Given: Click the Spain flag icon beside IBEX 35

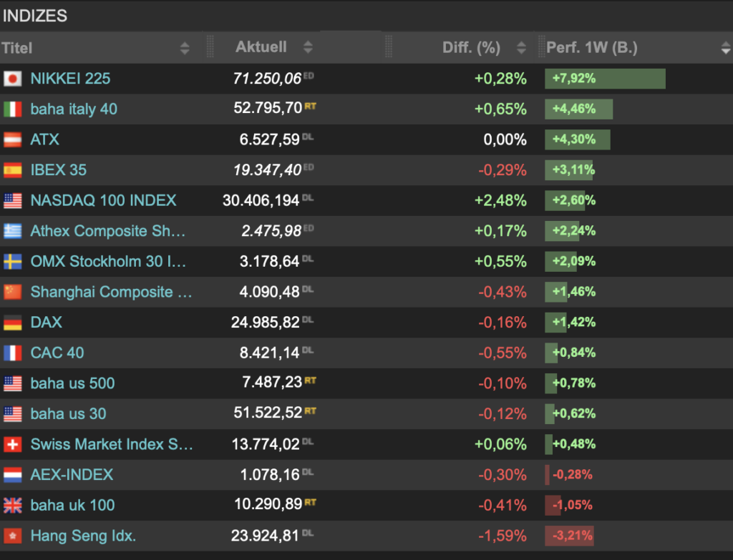Looking at the screenshot, I should coord(13,170).
